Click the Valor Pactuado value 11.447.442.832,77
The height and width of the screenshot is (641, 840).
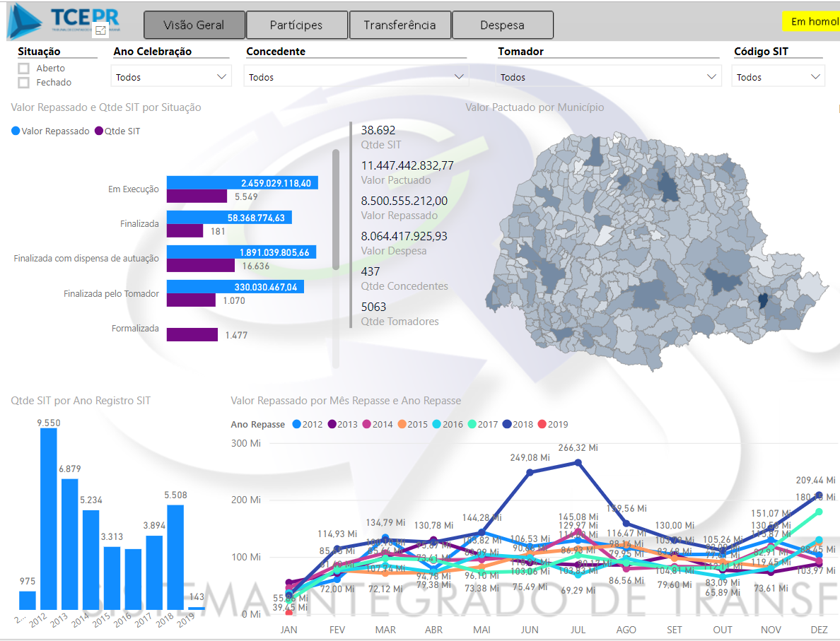(x=407, y=165)
